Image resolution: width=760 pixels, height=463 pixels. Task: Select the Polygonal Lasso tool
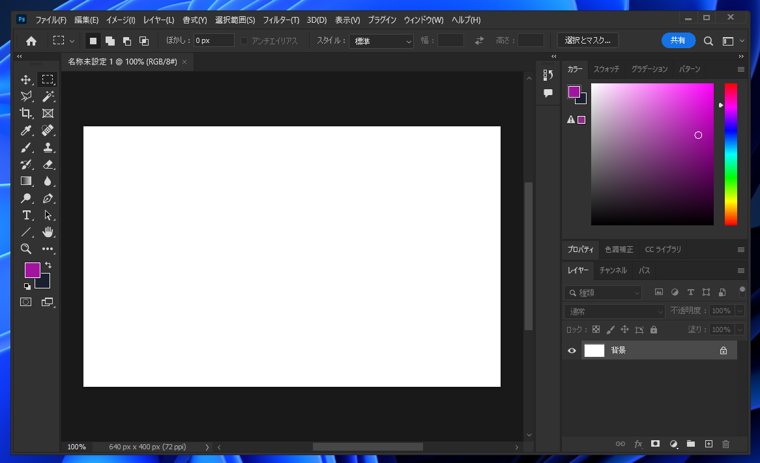26,96
